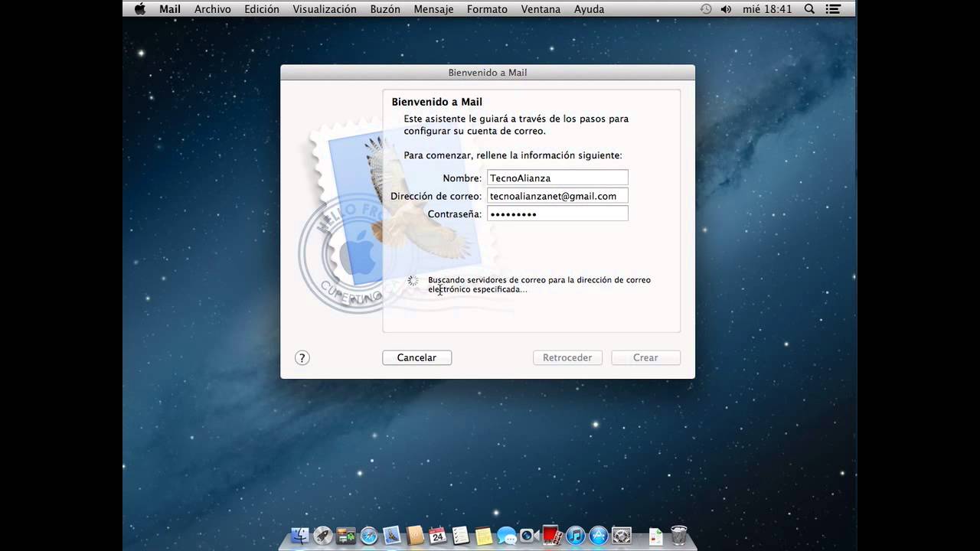Click the Dirección de correo field

coord(557,196)
